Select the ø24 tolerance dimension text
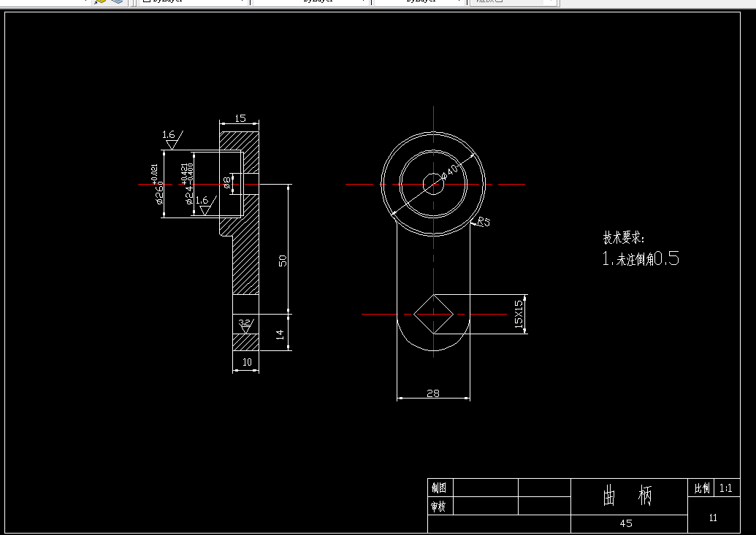Image resolution: width=756 pixels, height=535 pixels. pyautogui.click(x=188, y=184)
